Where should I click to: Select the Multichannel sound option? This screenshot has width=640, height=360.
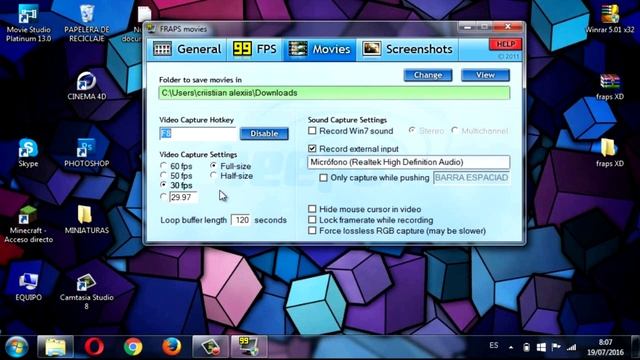pyautogui.click(x=480, y=131)
